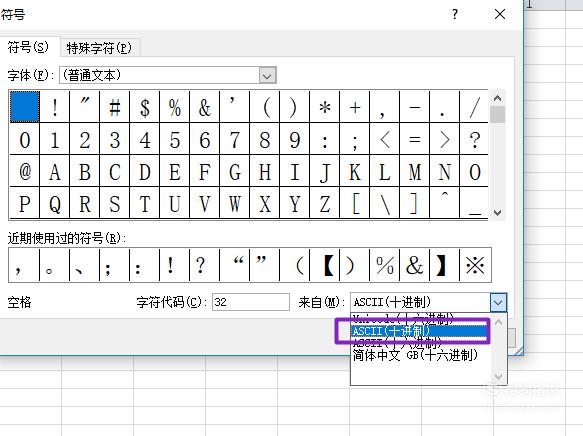The image size is (583, 436).
Task: Pick the recent 。 full stop symbol
Action: click(x=54, y=265)
